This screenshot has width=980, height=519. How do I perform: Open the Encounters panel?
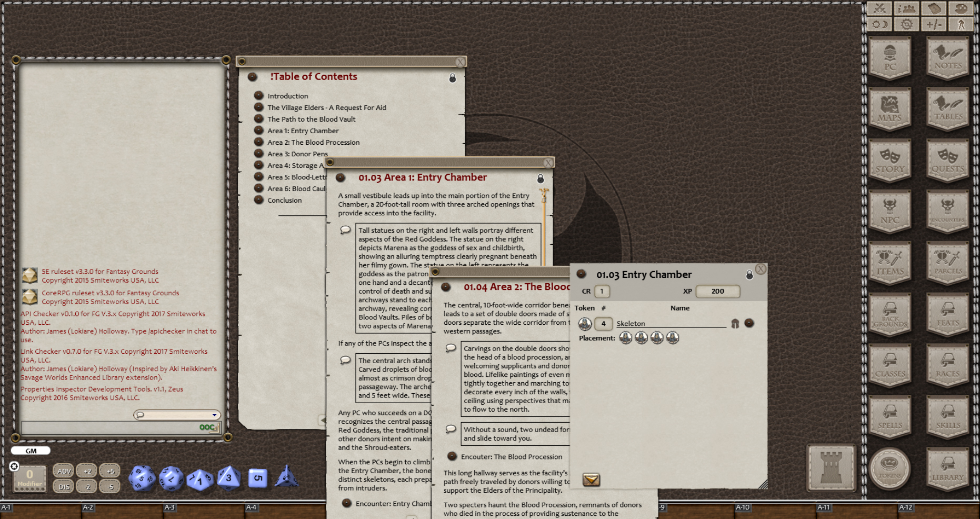947,211
